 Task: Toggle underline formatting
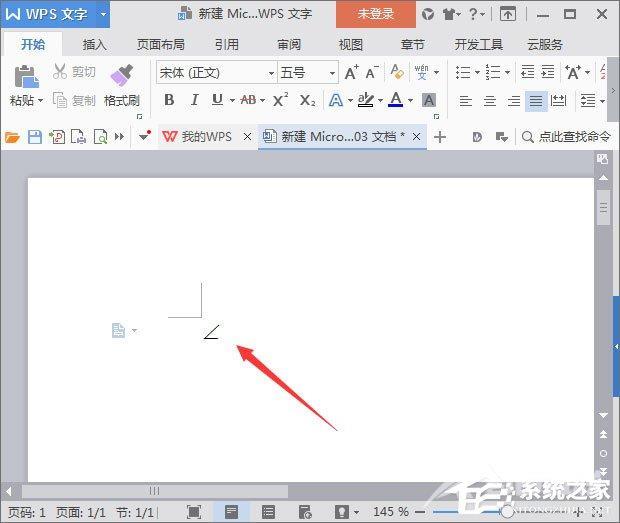217,100
